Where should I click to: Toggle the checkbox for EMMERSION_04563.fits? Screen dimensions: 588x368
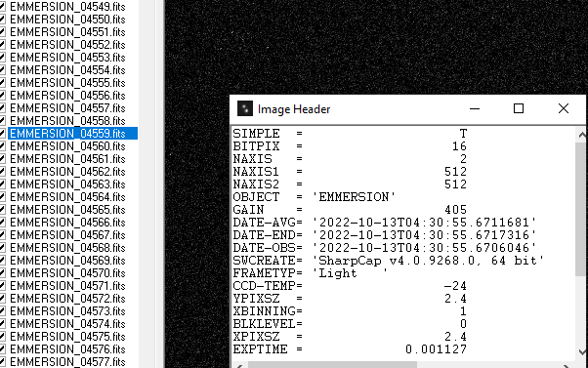(x=2, y=184)
